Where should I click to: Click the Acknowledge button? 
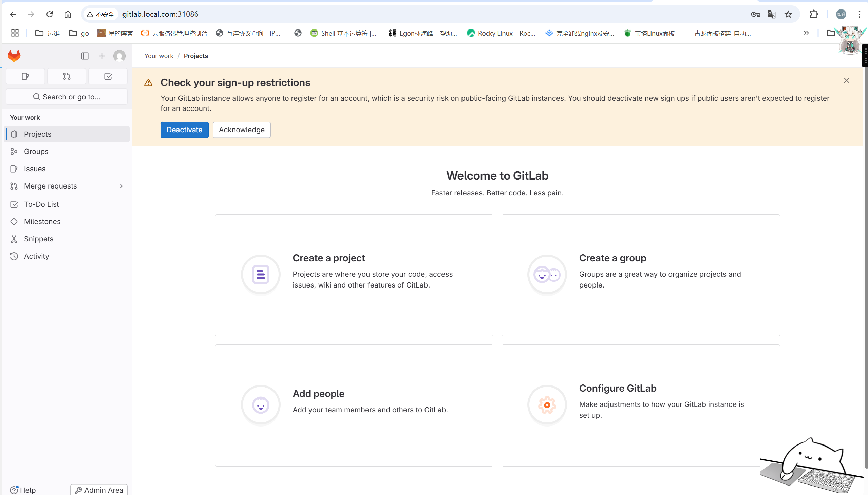[242, 130]
